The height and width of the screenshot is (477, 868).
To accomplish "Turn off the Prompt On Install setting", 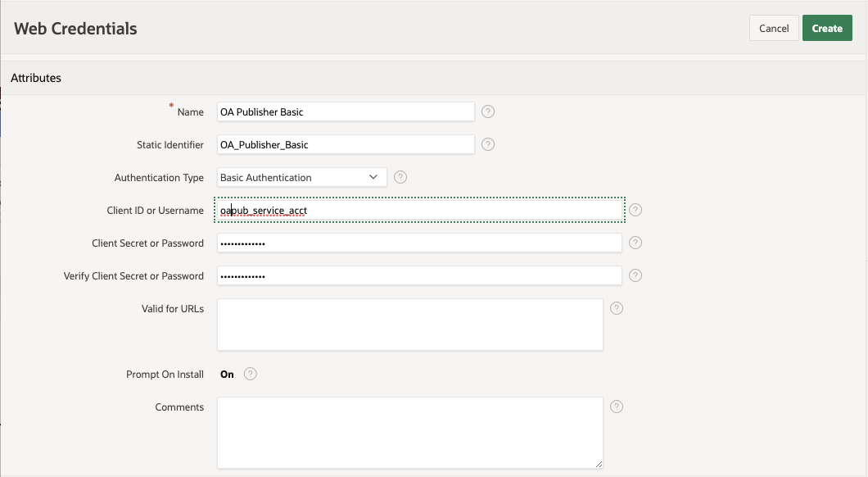I will tap(227, 374).
